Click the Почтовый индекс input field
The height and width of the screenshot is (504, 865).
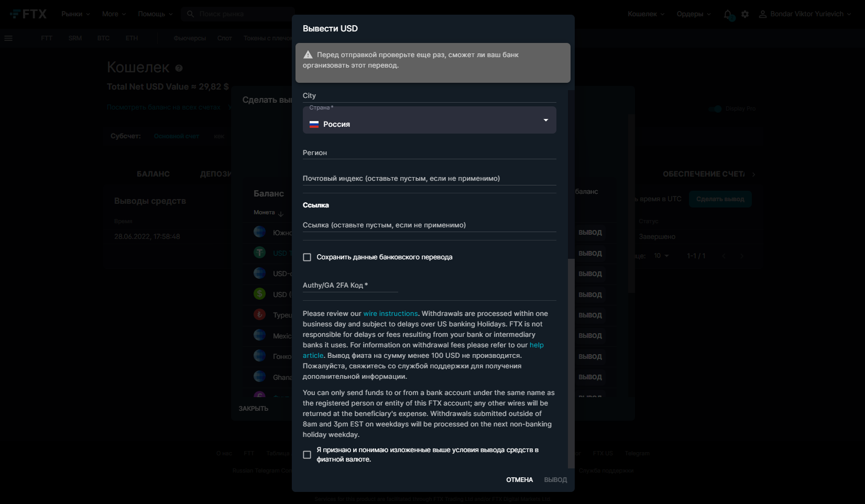pos(430,178)
